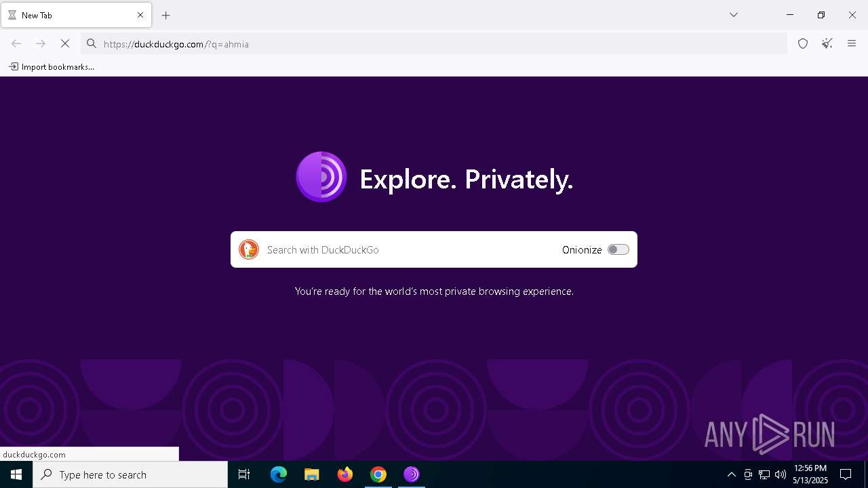Open Task View from the taskbar
Image resolution: width=868 pixels, height=488 pixels.
pyautogui.click(x=244, y=474)
